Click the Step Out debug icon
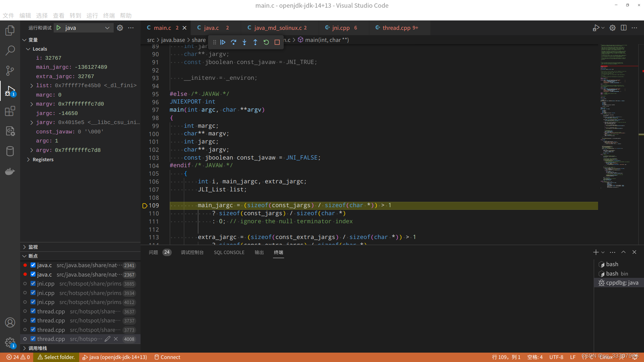Viewport: 644px width, 362px height. click(255, 42)
